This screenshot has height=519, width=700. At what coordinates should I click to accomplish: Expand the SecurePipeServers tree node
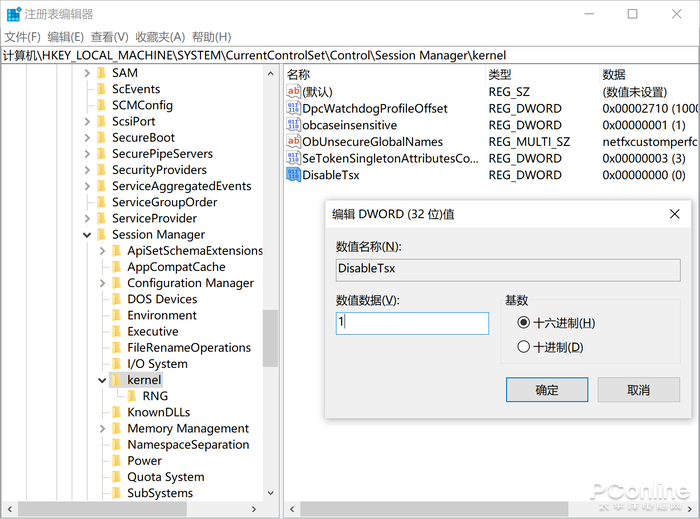coord(87,154)
